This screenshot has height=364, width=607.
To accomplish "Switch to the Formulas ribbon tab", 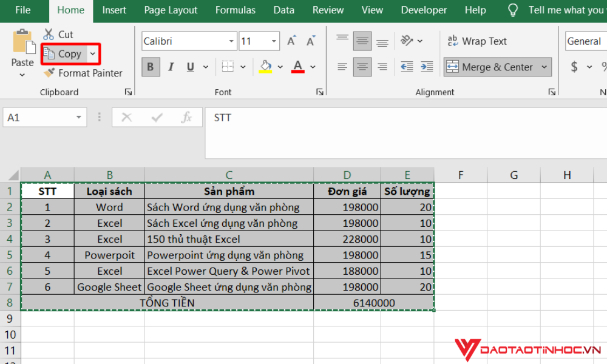I will pyautogui.click(x=235, y=10).
